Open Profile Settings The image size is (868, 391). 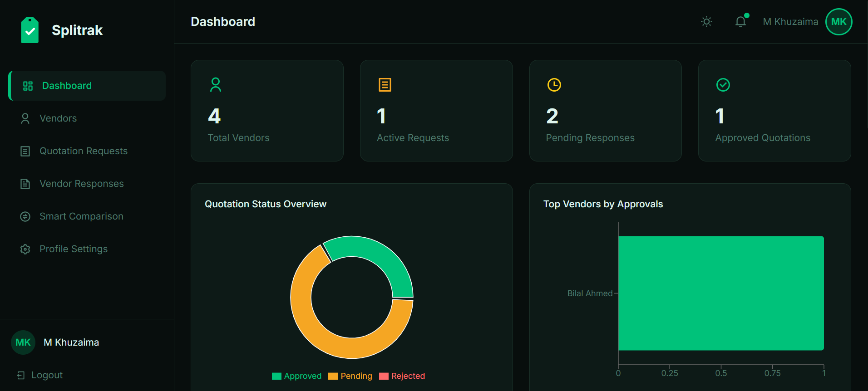pos(87,249)
